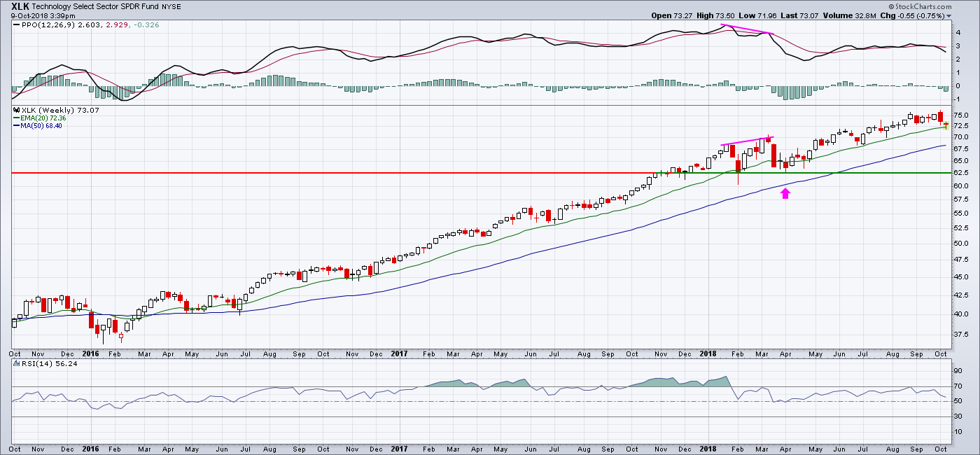Click the 30 label on RSI axis
The height and width of the screenshot is (455, 980).
[x=958, y=416]
